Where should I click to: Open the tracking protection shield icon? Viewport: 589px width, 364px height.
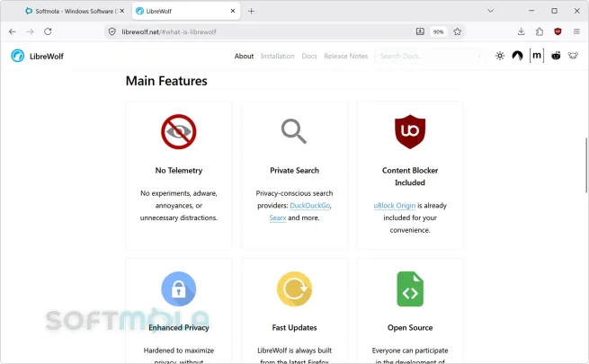pos(112,31)
